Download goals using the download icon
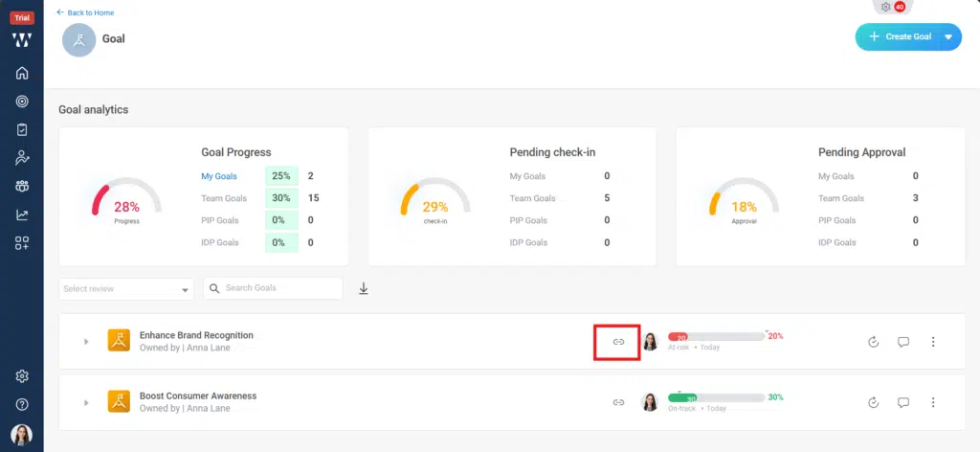Screen dimensions: 980x452 point(364,288)
